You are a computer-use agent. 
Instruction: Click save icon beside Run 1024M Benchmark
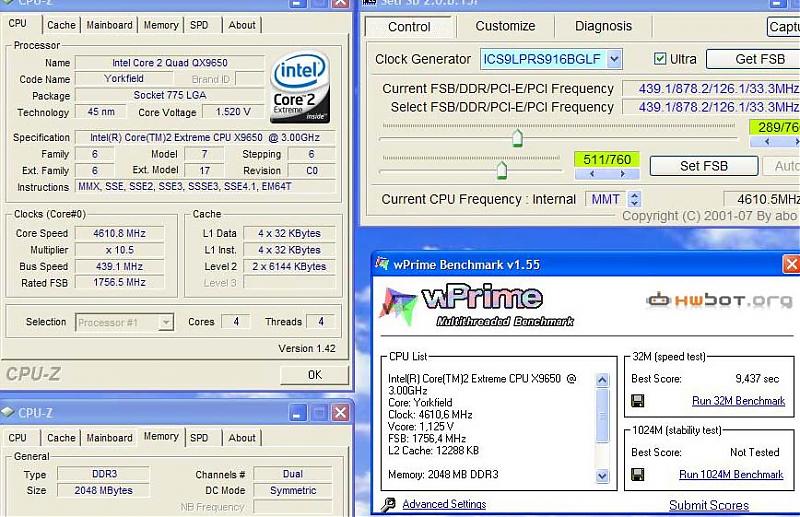637,475
